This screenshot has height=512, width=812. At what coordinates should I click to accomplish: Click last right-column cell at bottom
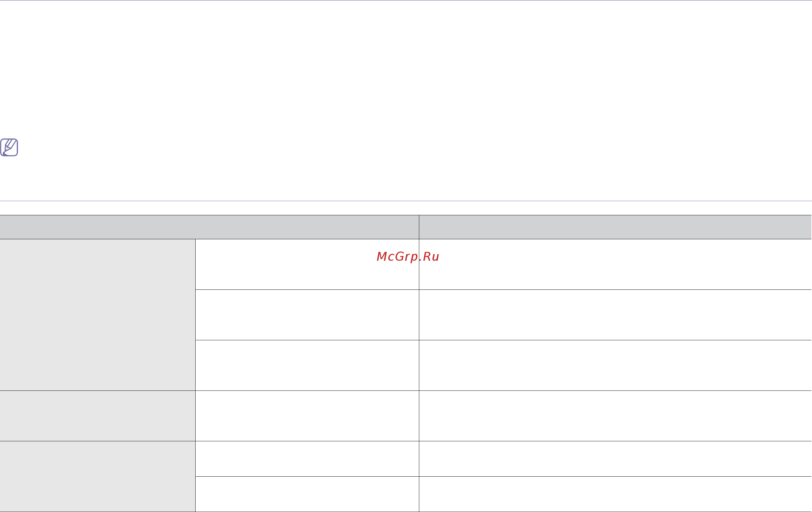(615, 494)
